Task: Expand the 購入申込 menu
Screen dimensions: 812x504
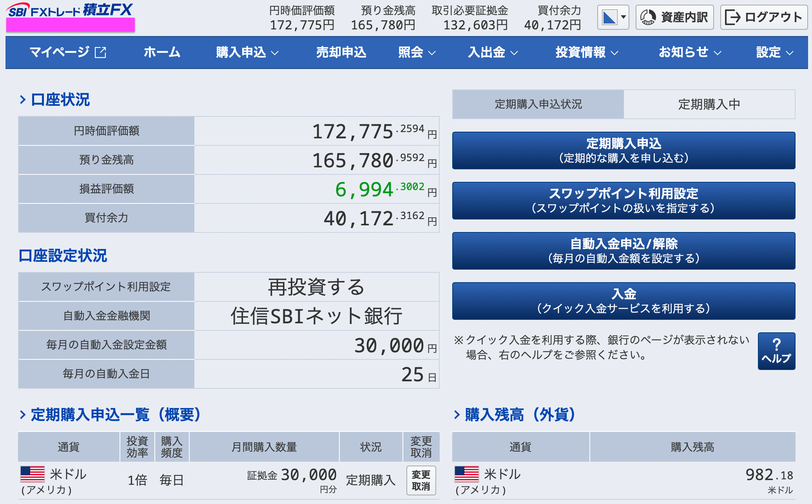Action: pos(247,52)
